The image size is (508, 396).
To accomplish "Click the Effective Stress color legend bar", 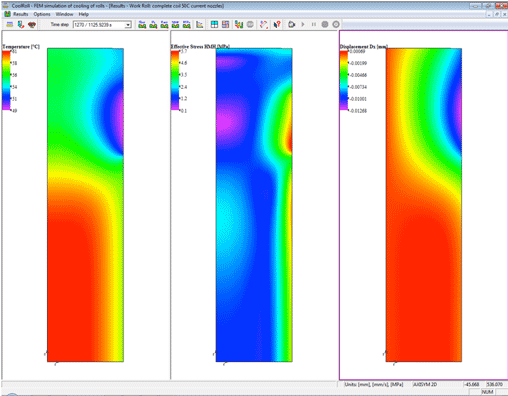I will point(175,80).
